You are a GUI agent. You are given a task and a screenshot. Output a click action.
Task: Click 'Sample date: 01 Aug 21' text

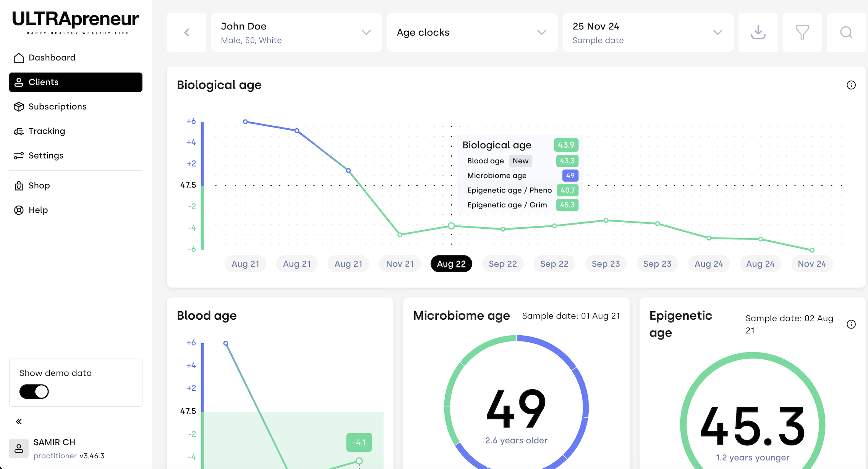pyautogui.click(x=571, y=316)
